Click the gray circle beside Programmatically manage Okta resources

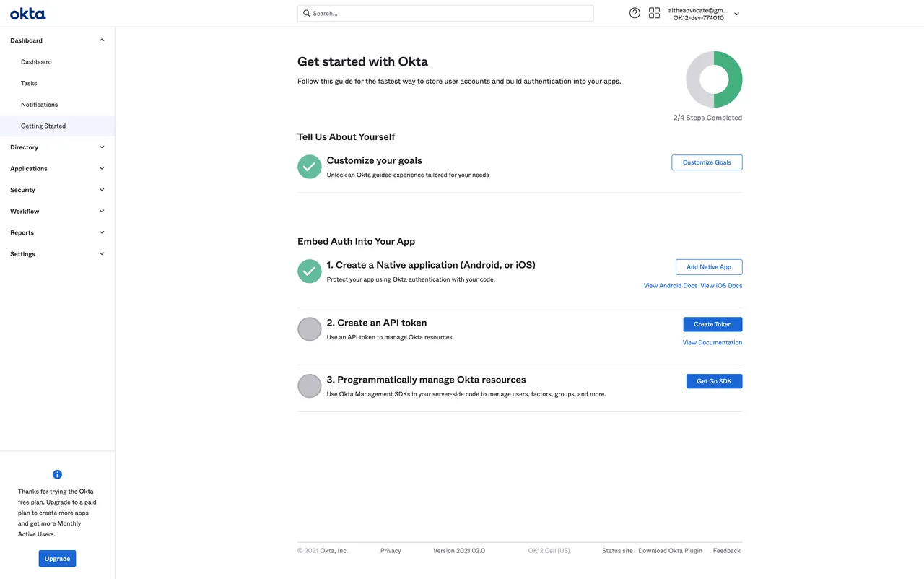pos(309,386)
